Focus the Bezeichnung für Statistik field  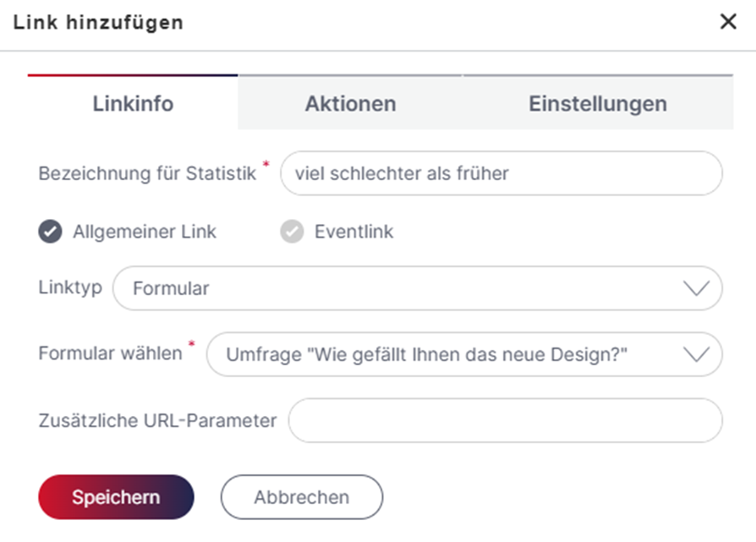(501, 173)
